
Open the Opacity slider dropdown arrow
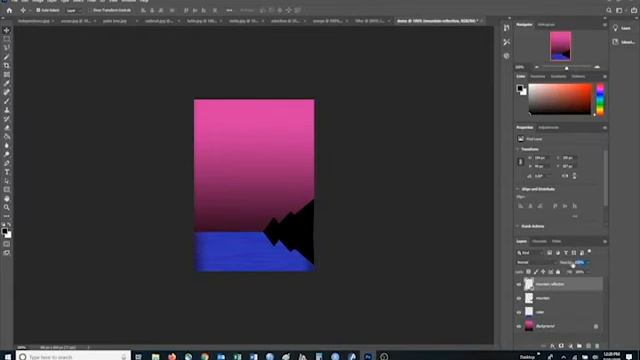(588, 262)
